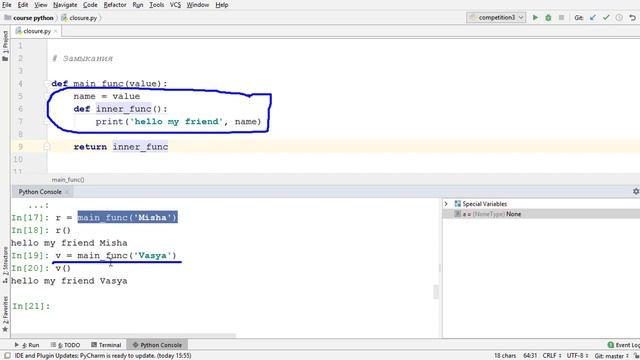Click the 18 chars status bar entry

pyautogui.click(x=505, y=356)
